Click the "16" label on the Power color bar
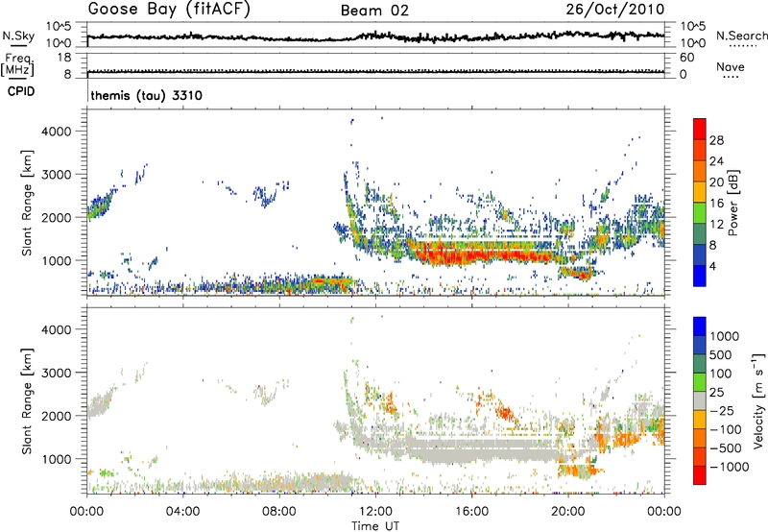The image size is (768, 532). click(716, 204)
